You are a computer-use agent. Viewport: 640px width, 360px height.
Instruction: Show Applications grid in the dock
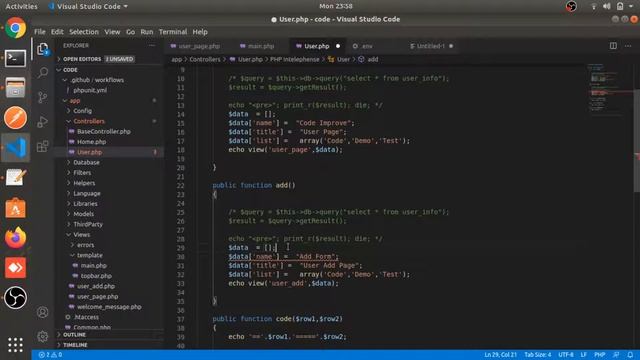pyautogui.click(x=16, y=345)
